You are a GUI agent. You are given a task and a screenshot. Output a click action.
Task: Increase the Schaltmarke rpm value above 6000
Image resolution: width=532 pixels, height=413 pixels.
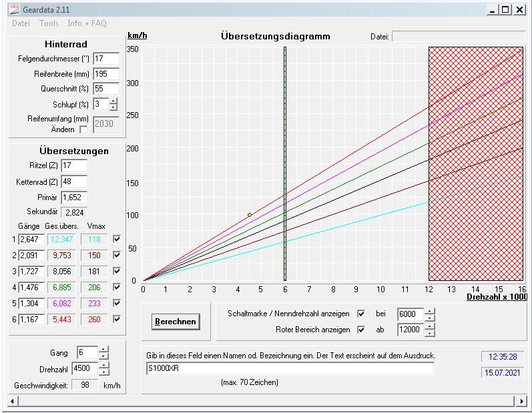coord(429,310)
